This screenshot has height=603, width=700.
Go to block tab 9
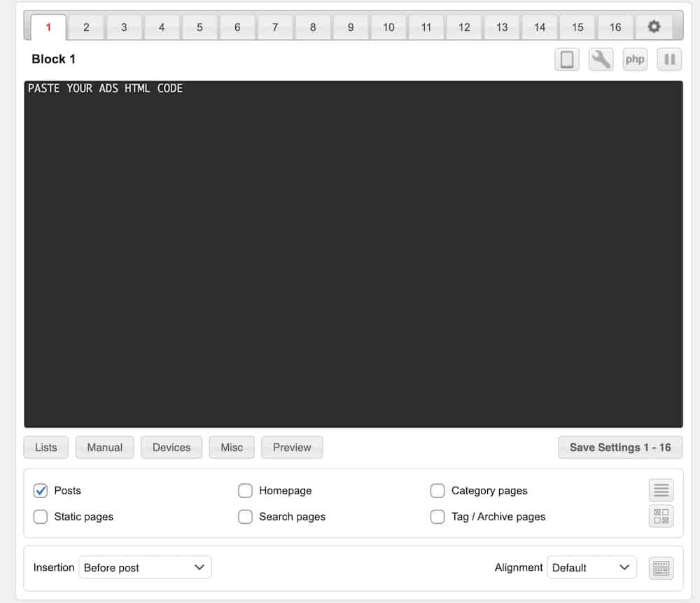point(351,27)
